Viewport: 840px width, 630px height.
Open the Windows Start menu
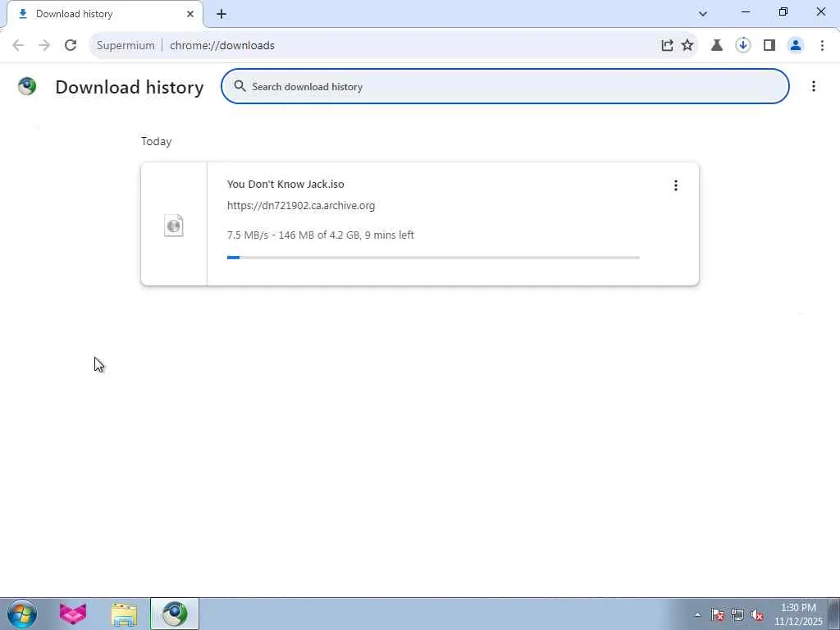click(22, 614)
